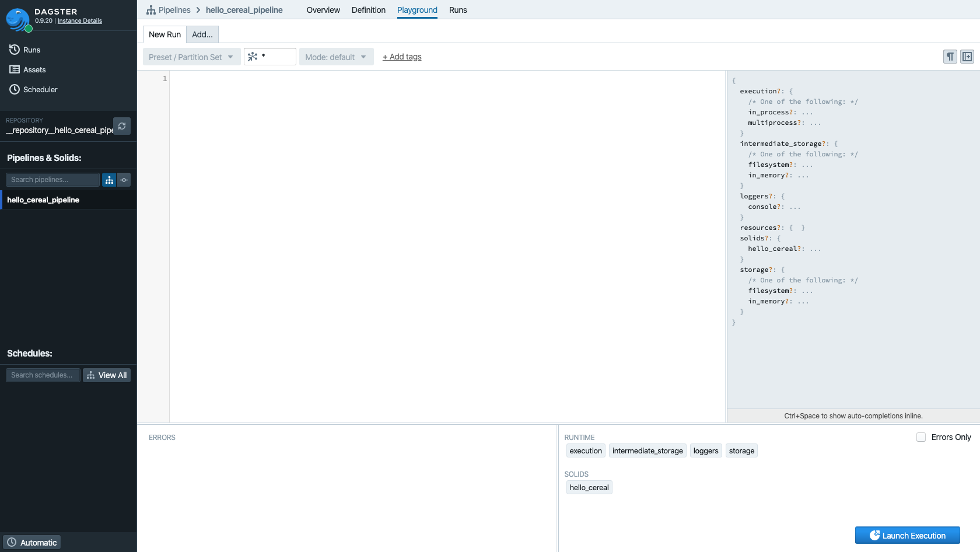Click the repository name text
The image size is (980, 552).
point(60,130)
